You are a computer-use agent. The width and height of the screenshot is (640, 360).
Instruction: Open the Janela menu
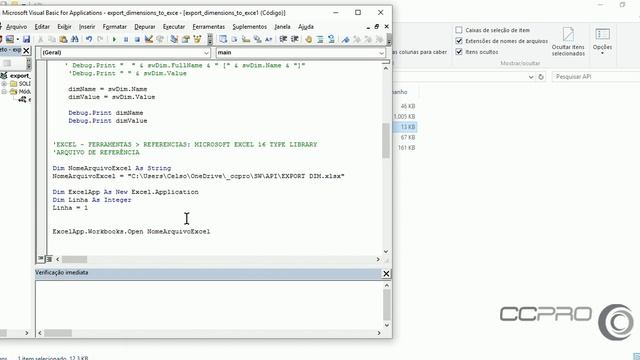pos(282,27)
